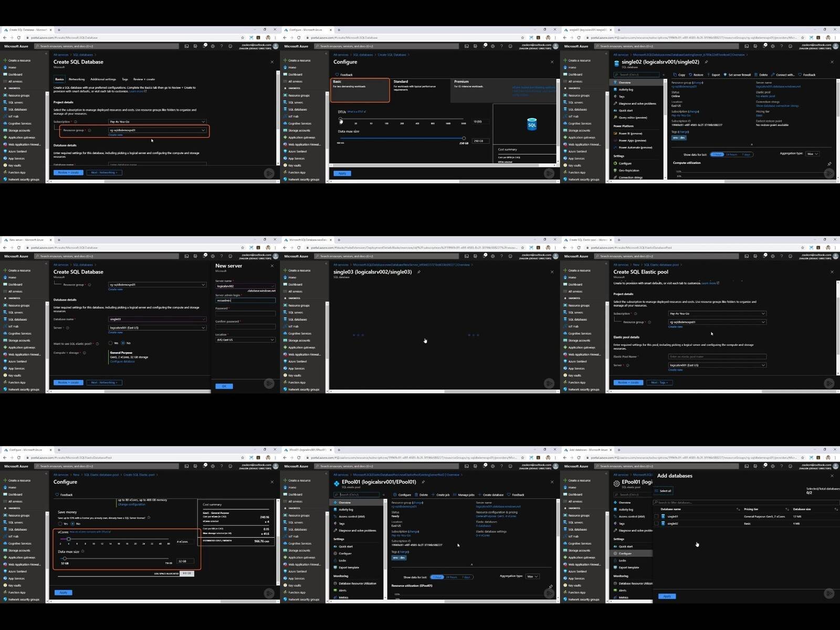Pin the single03 deployment blade to dashboard

[418, 272]
